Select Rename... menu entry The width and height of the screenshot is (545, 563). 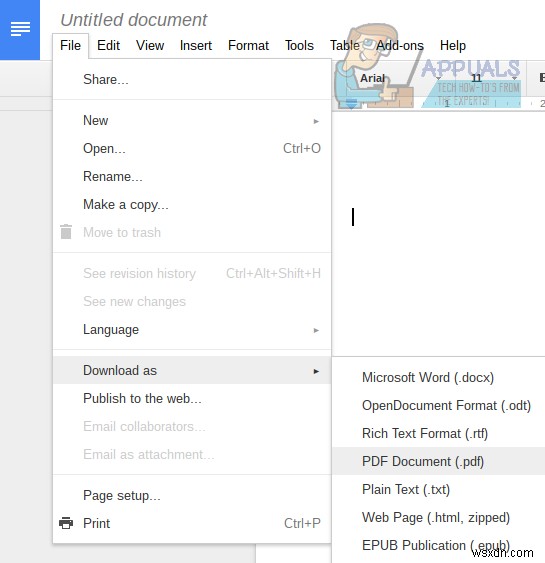point(192,176)
